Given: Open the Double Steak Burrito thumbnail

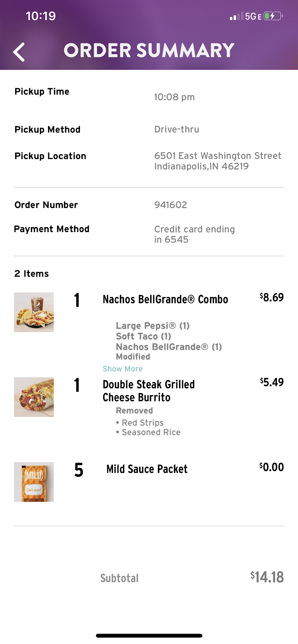Looking at the screenshot, I should pos(34,397).
